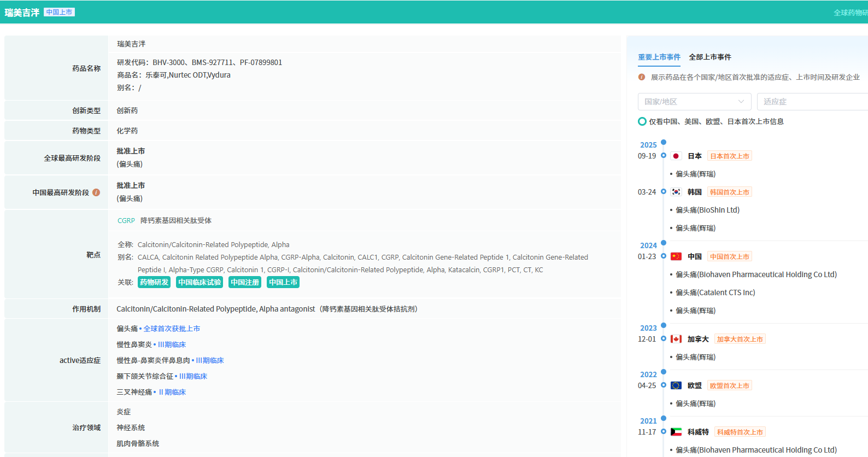The image size is (868, 457).
Task: Open the 全球首次获批上市 link for 偏头痛
Action: click(172, 329)
